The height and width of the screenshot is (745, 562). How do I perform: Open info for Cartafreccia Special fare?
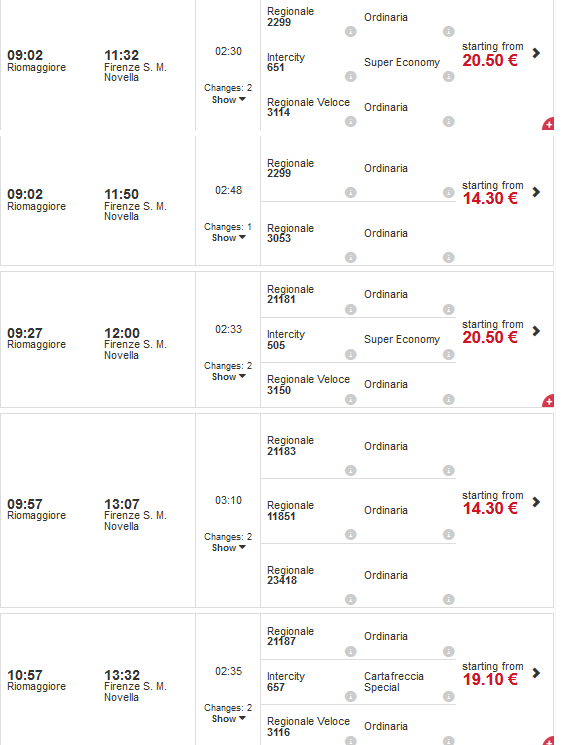coord(448,697)
